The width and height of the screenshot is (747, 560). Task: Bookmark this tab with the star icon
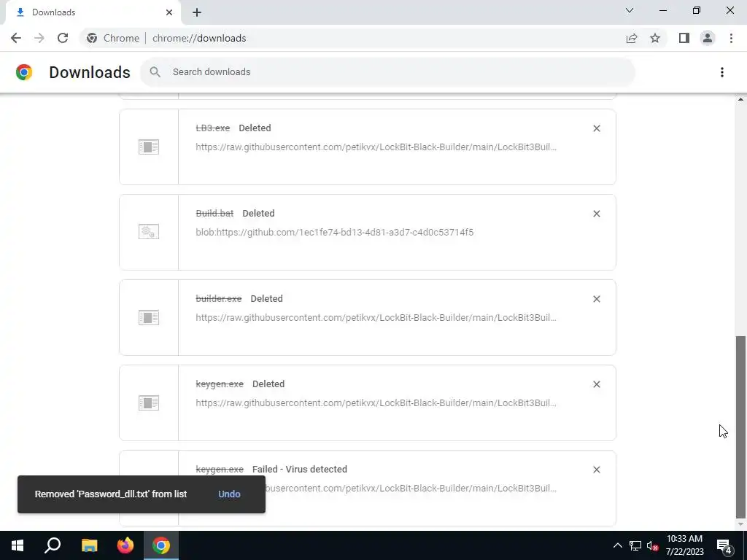click(655, 38)
